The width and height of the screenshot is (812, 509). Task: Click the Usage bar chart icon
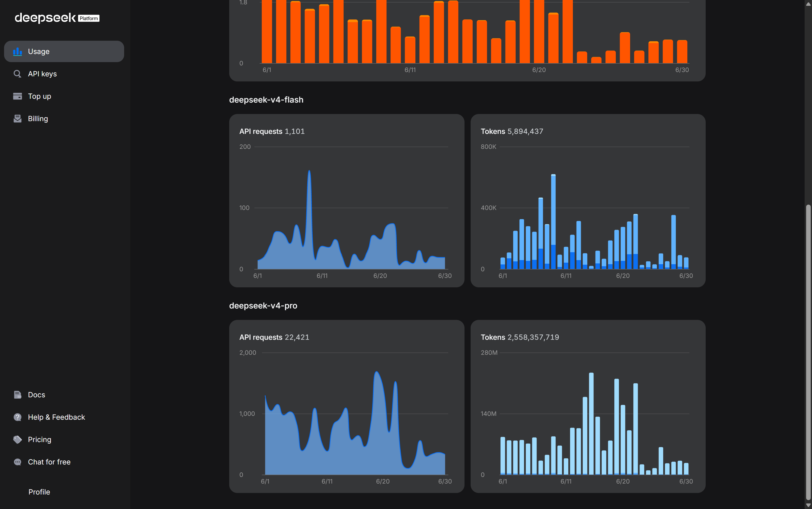point(18,51)
